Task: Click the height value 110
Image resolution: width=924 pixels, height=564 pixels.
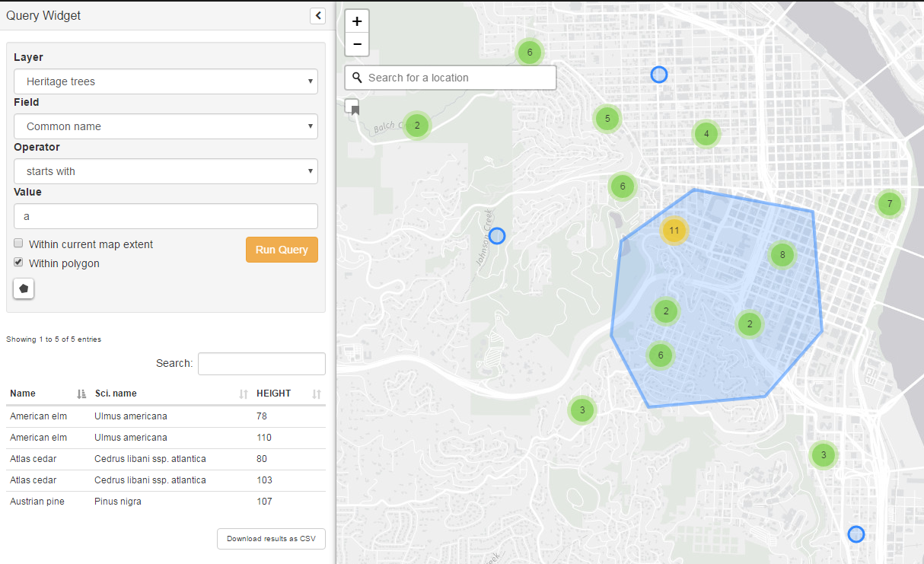Action: coord(264,438)
